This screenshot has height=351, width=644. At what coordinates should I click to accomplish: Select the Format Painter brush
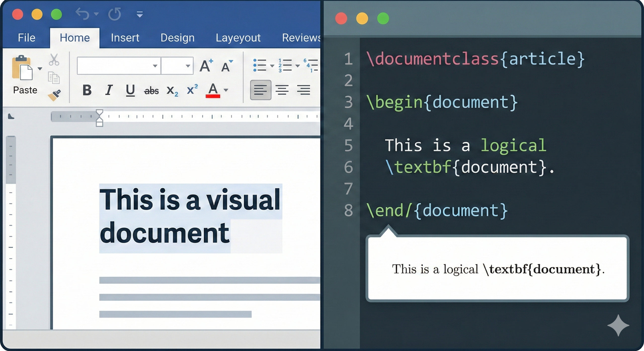tap(55, 95)
